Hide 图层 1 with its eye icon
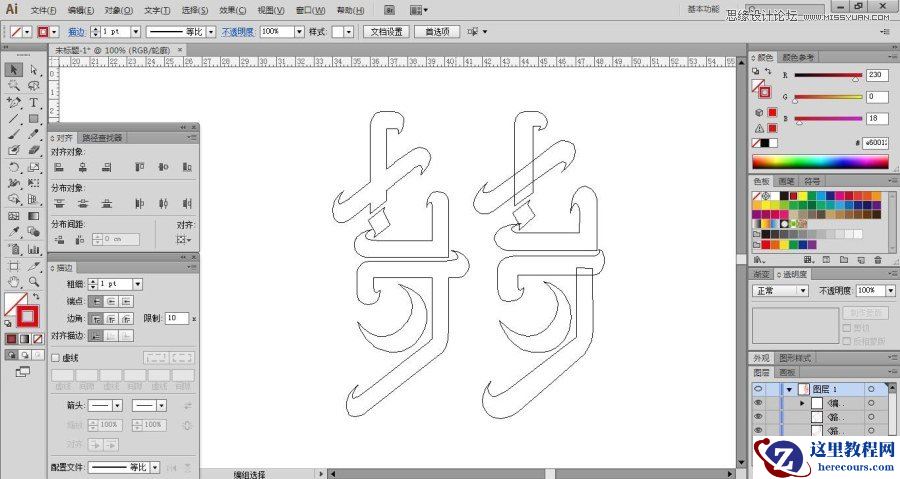The image size is (900, 479). tap(758, 390)
